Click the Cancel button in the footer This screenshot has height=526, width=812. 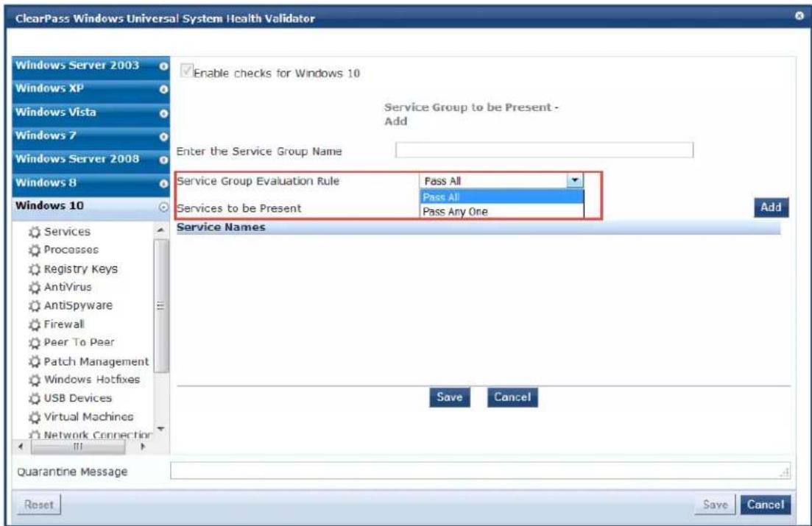(x=766, y=505)
